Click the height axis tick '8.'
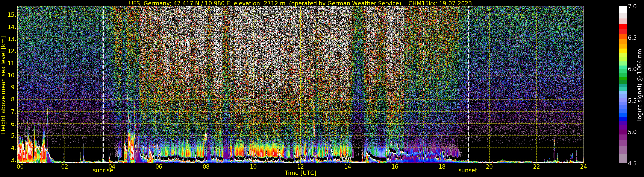644x177 pixels. click(x=14, y=100)
